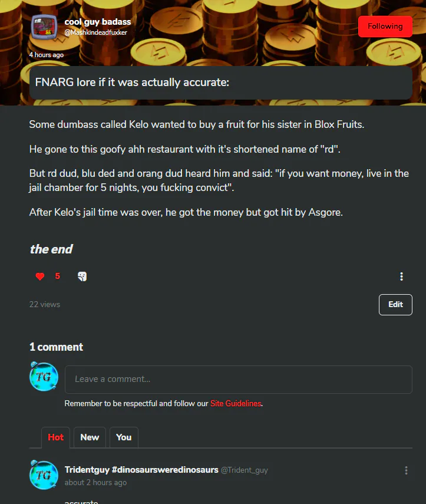Viewport: 426px width, 504px height.
Task: Click the 4 hours ago timestamp
Action: click(47, 55)
